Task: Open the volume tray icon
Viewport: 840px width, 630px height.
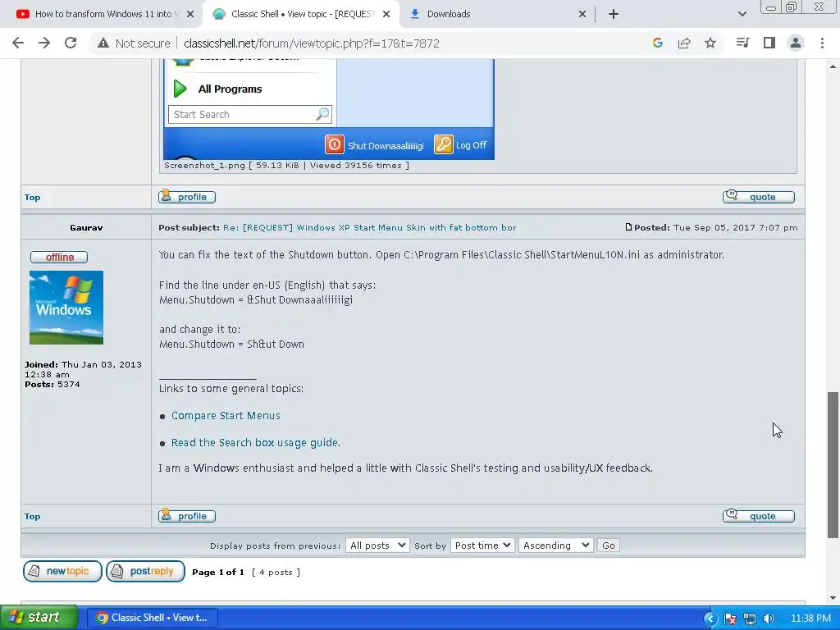Action: [x=769, y=619]
